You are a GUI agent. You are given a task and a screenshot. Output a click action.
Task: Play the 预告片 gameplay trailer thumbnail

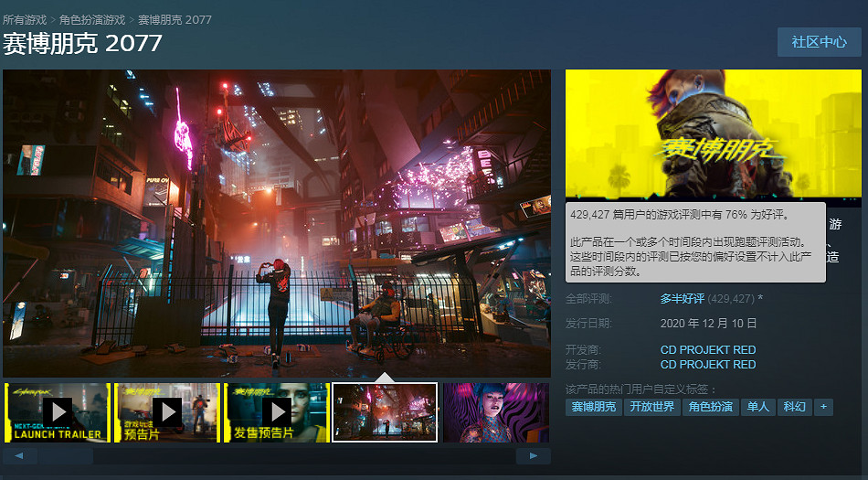[x=166, y=412]
